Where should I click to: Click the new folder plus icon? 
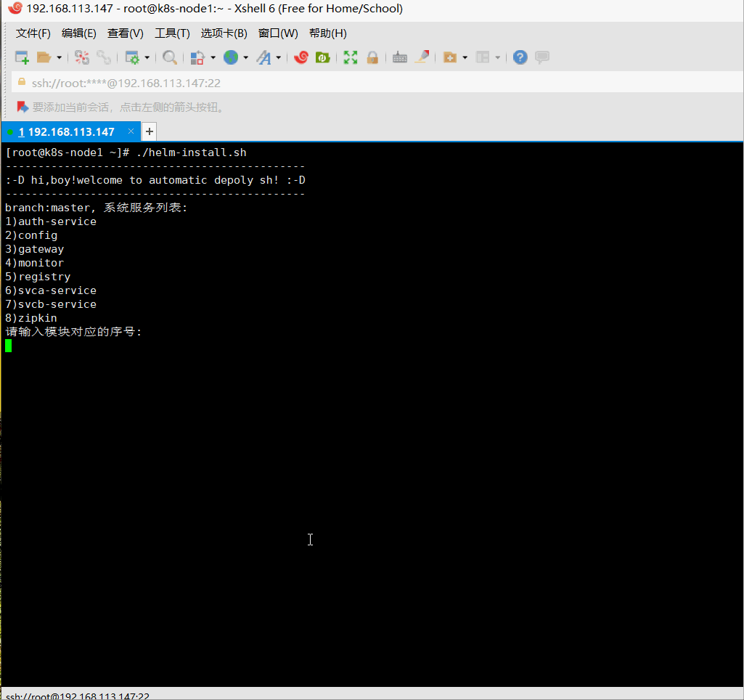(x=450, y=57)
